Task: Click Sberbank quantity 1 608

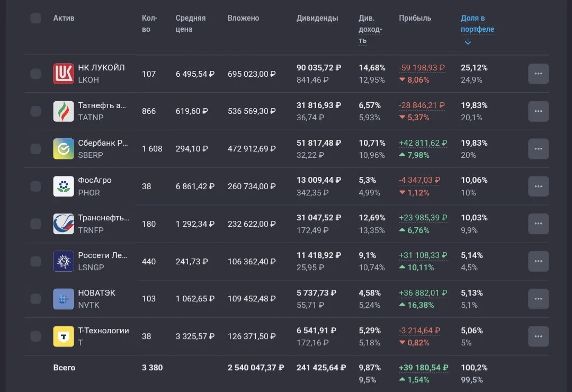Action: click(152, 149)
